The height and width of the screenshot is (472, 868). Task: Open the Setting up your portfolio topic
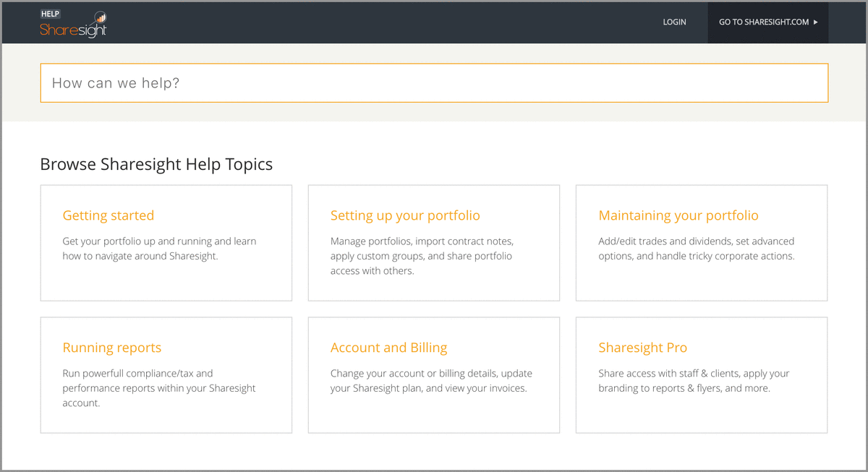(405, 215)
